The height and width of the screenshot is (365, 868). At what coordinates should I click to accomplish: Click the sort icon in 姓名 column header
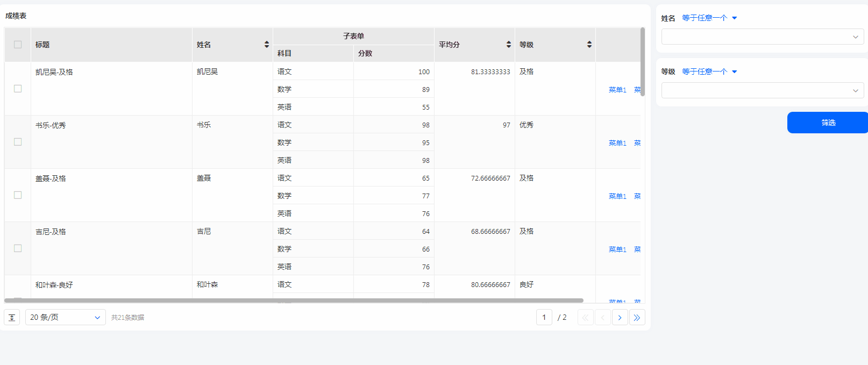(x=266, y=45)
